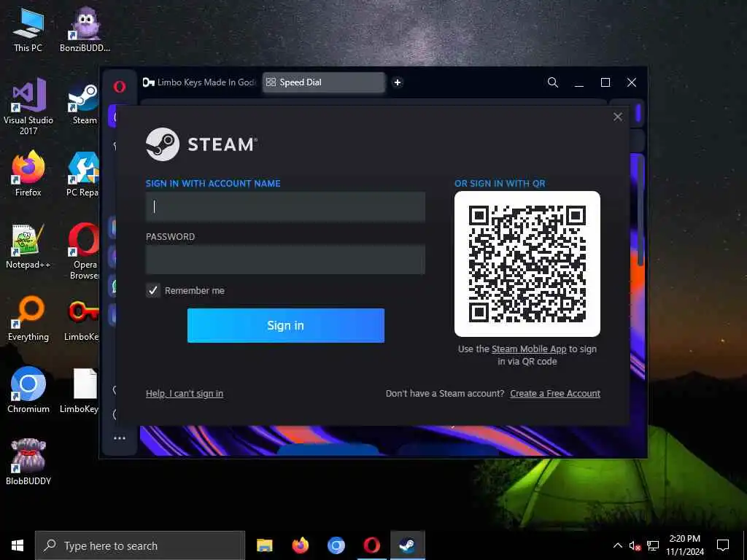Open File Explorer from the taskbar

264,545
